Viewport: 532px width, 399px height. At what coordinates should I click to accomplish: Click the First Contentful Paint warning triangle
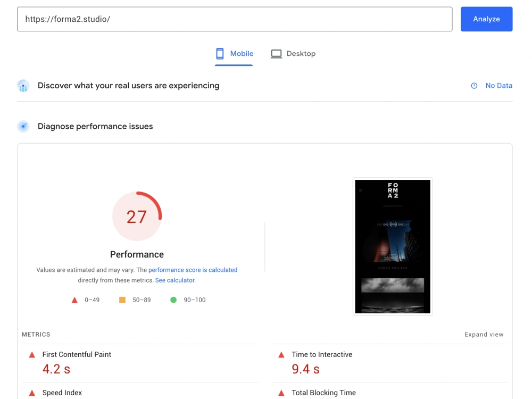(32, 355)
